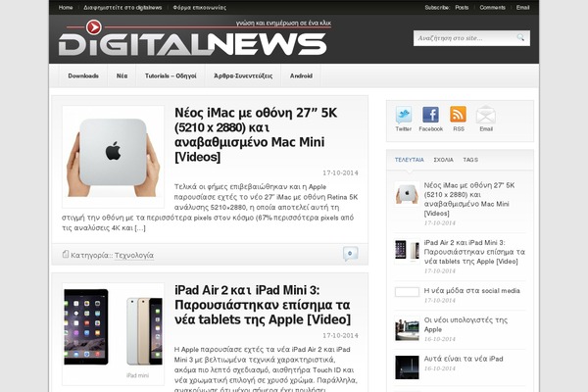Image resolution: width=588 pixels, height=392 pixels.
Task: Open sidebar link Η νέα μόδα στα social media
Action: [471, 290]
